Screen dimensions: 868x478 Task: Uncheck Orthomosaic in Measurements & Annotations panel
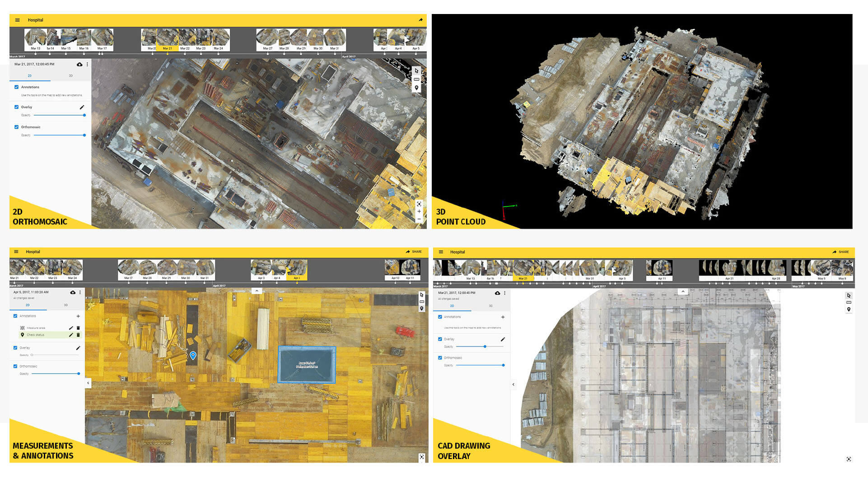pos(15,366)
